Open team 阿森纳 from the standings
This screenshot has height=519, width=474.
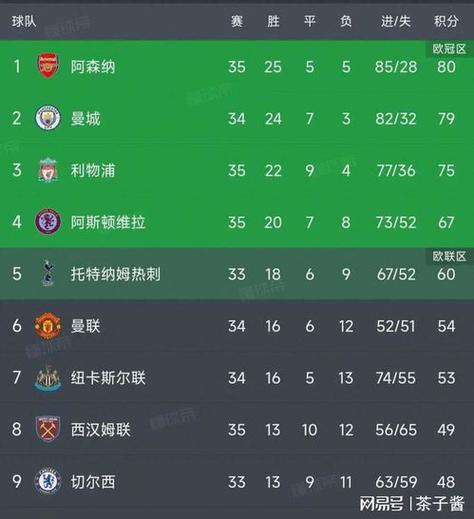[93, 66]
